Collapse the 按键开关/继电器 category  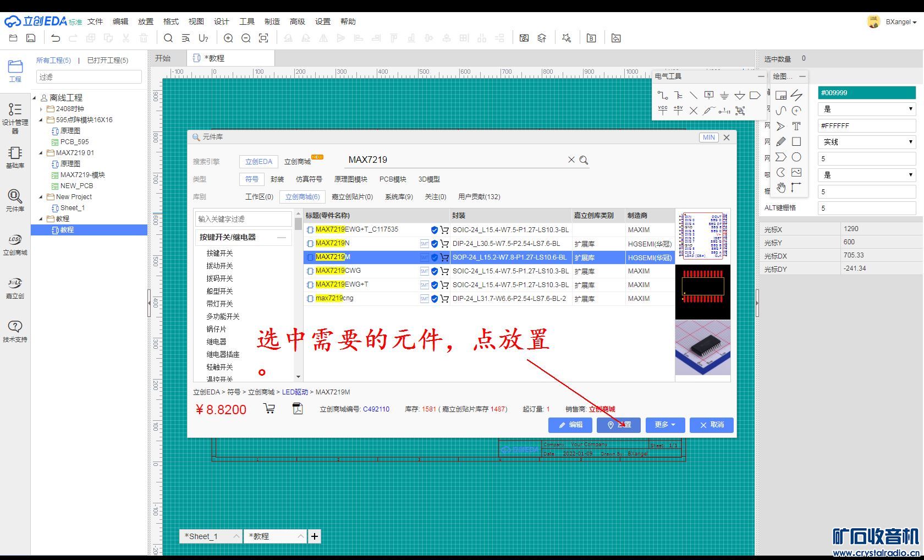click(x=282, y=238)
